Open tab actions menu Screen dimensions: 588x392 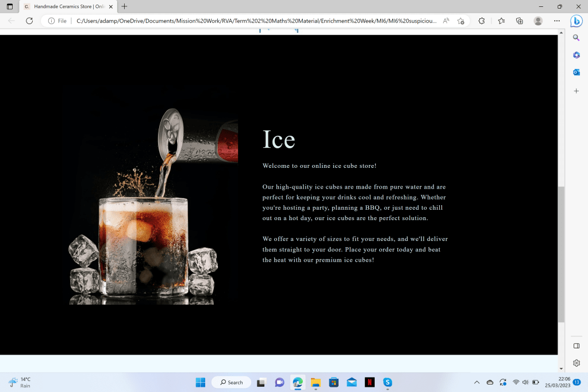tap(10, 6)
